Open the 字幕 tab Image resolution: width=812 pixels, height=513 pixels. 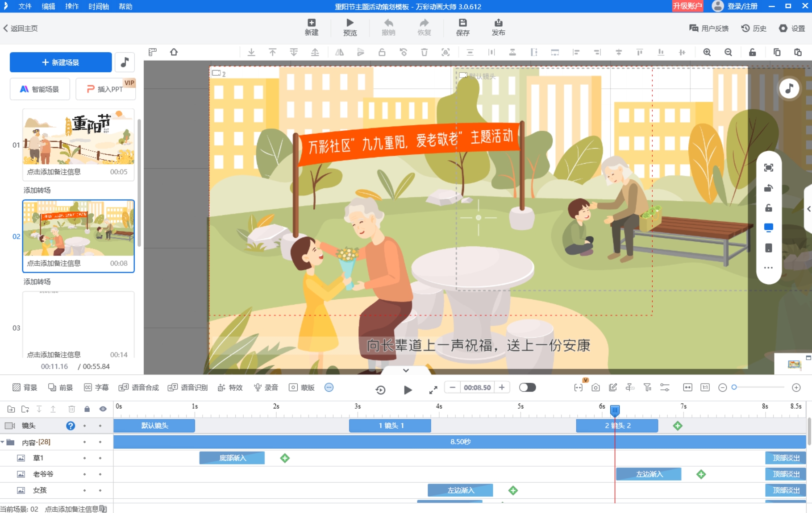click(96, 387)
